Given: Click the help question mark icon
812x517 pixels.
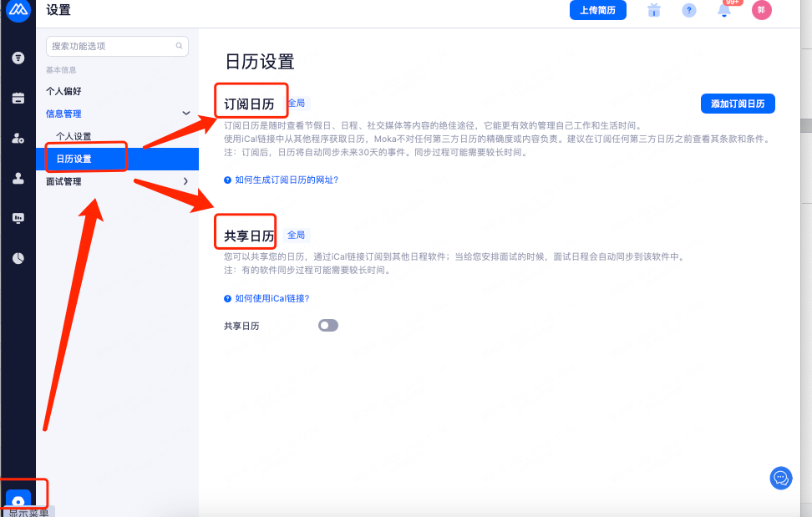Looking at the screenshot, I should coord(689,11).
